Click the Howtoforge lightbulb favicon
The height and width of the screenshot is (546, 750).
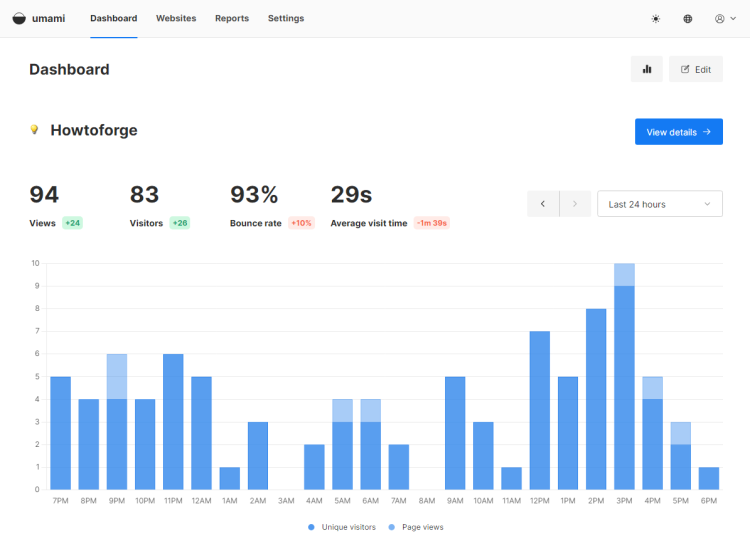click(x=34, y=130)
